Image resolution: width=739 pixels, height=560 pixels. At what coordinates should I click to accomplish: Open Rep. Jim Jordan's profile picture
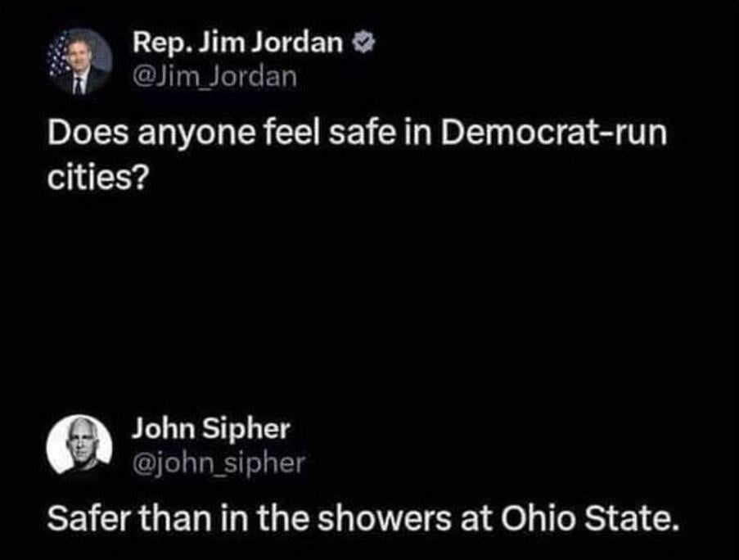(79, 62)
